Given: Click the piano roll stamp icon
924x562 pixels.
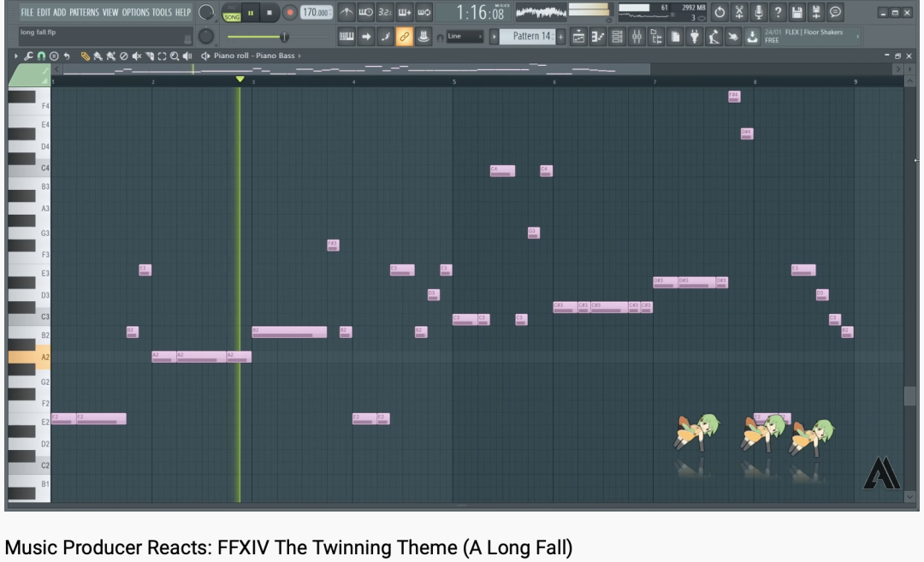Looking at the screenshot, I should pyautogui.click(x=54, y=56).
